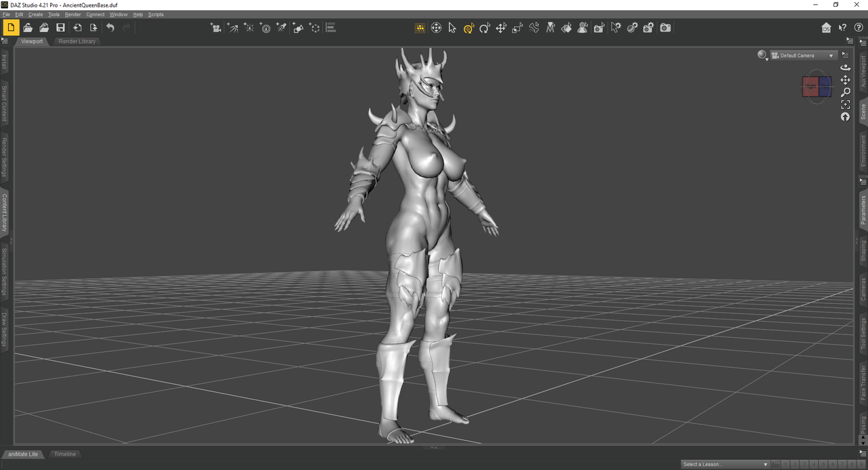Open Render Settings camera-gear icon

point(649,28)
